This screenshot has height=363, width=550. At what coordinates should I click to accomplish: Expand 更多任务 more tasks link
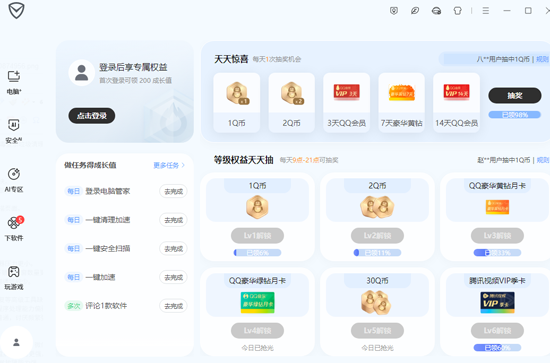point(169,165)
